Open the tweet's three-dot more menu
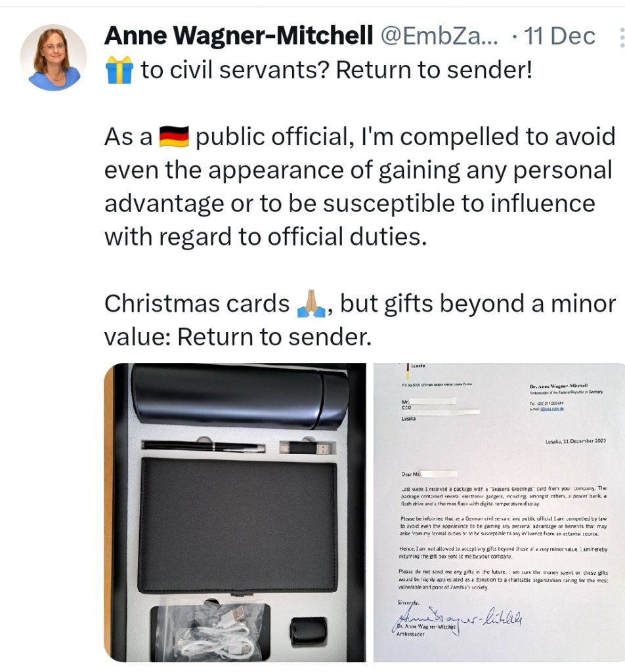The image size is (625, 672). pyautogui.click(x=622, y=37)
